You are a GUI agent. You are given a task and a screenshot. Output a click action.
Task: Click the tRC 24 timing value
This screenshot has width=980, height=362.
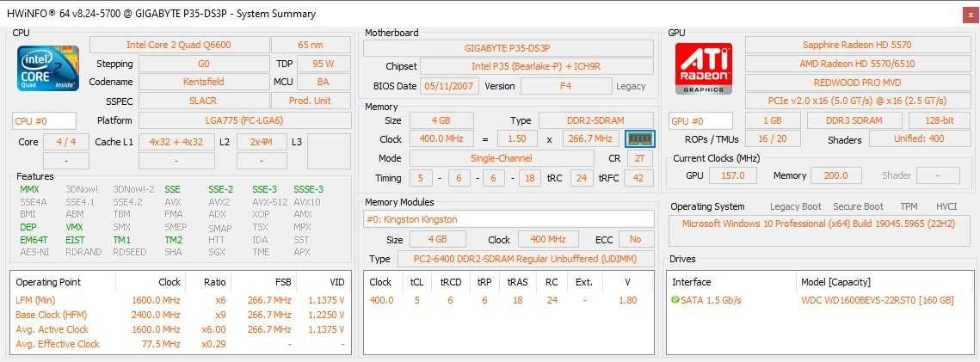pos(582,179)
